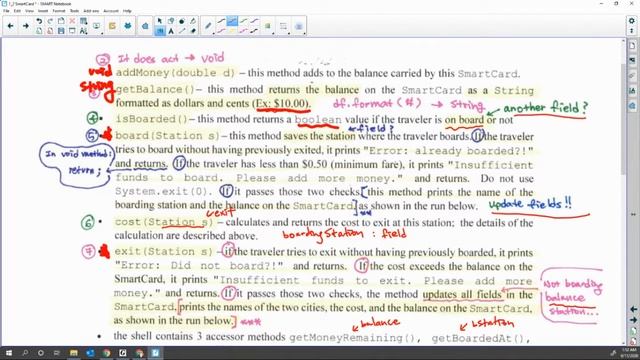Select the Text tool letter A
640x360 pixels.
[171, 31]
